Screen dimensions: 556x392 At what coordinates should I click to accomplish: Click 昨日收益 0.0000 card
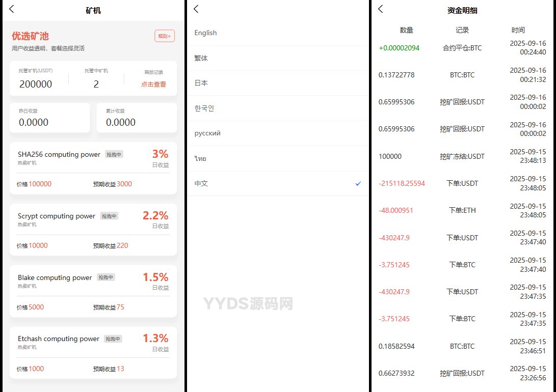click(x=49, y=118)
